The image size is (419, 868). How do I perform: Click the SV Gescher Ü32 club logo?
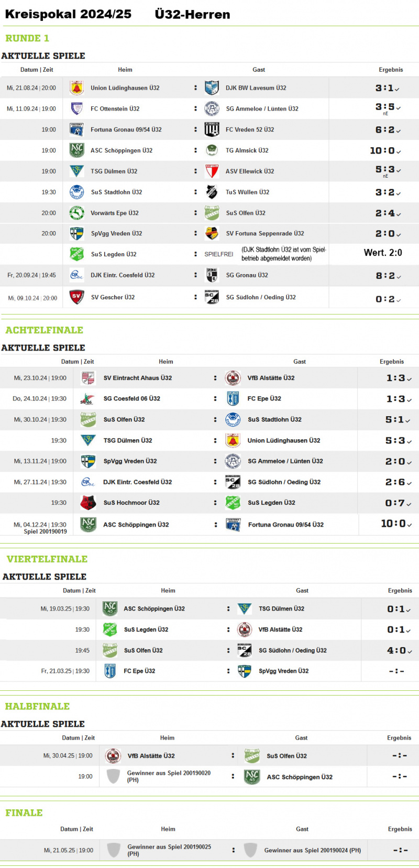(x=76, y=297)
